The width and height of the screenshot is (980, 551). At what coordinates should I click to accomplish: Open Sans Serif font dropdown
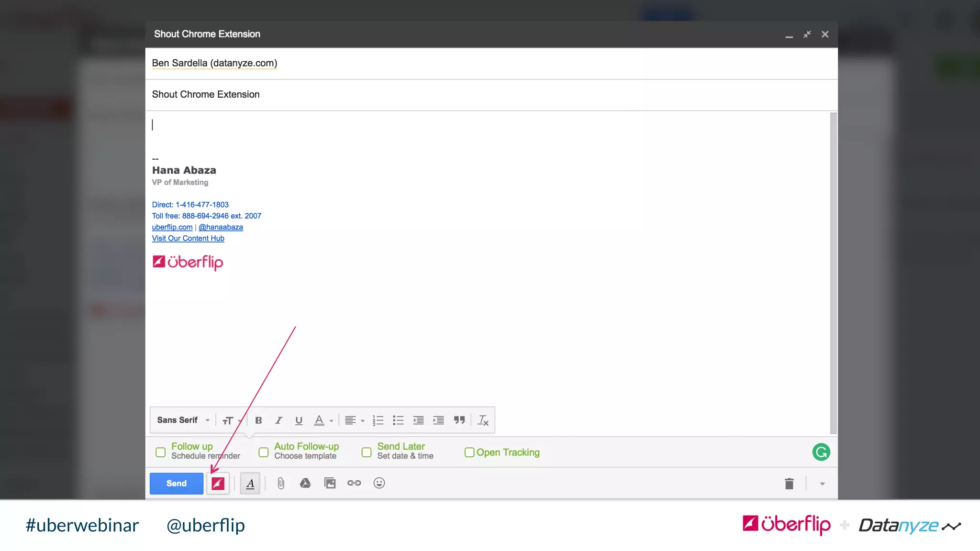tap(183, 420)
